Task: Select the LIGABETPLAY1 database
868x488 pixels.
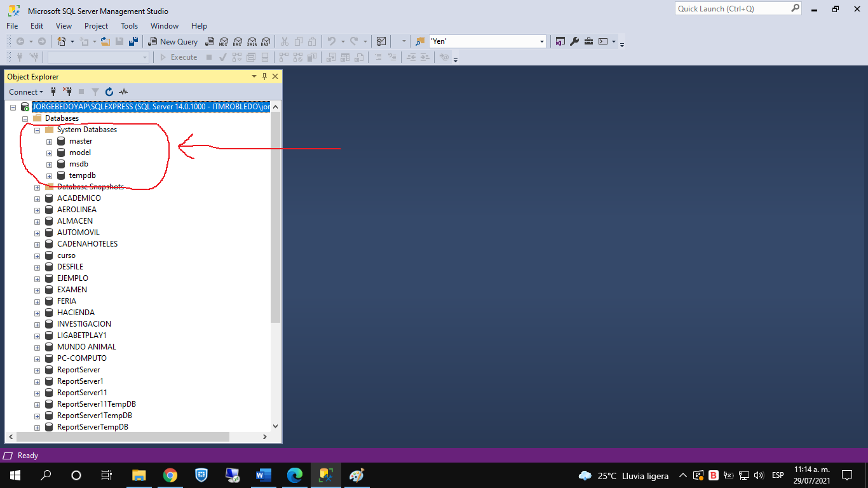Action: 82,335
